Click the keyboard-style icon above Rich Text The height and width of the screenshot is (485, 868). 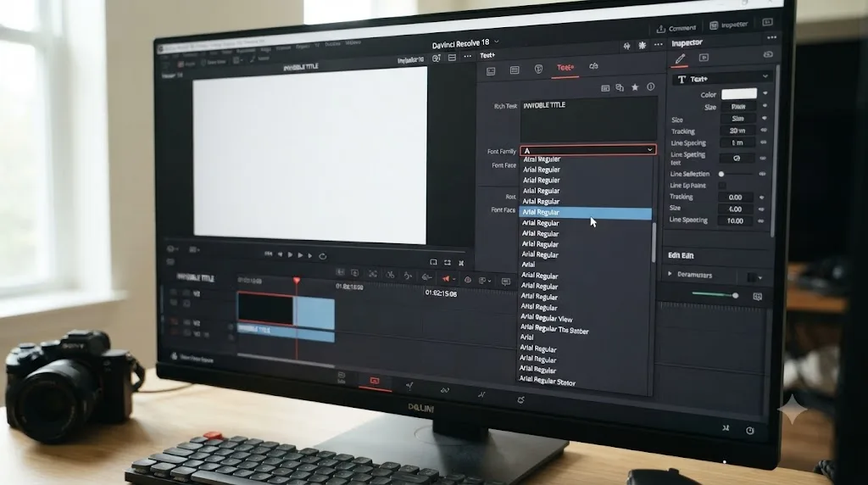point(605,88)
